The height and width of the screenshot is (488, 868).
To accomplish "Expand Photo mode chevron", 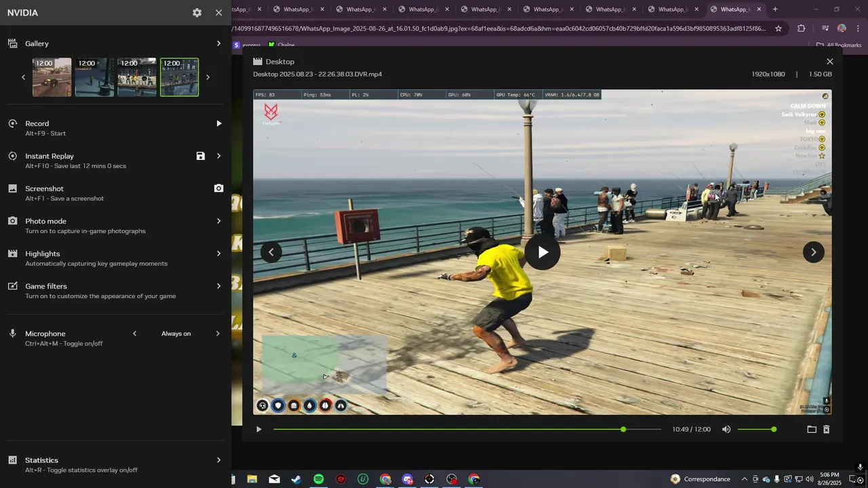I will tap(218, 221).
